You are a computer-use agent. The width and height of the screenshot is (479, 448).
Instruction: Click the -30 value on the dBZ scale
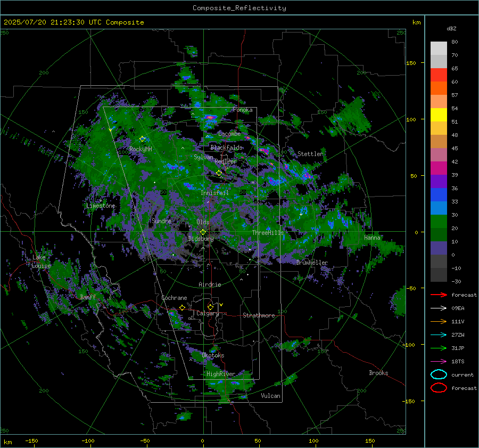457,281
